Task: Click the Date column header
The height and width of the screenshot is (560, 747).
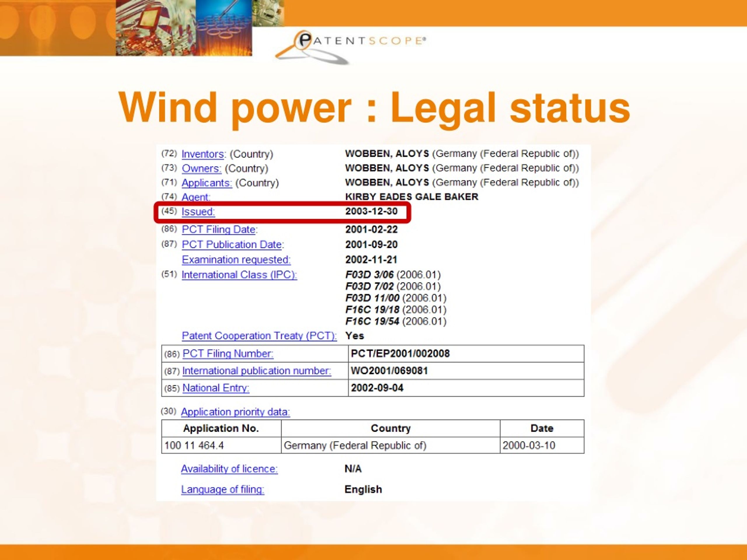Action: click(x=542, y=428)
